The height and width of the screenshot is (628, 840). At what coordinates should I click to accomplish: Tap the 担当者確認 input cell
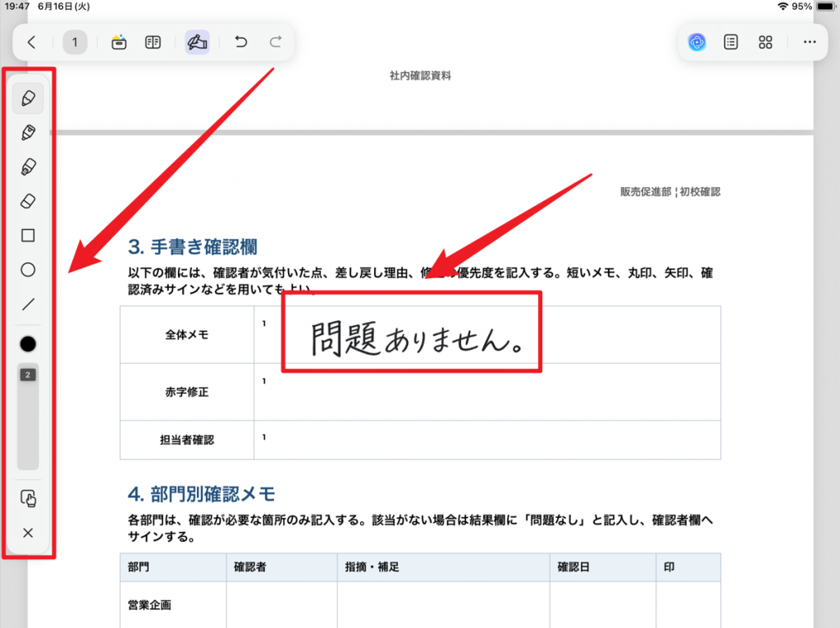click(x=487, y=440)
